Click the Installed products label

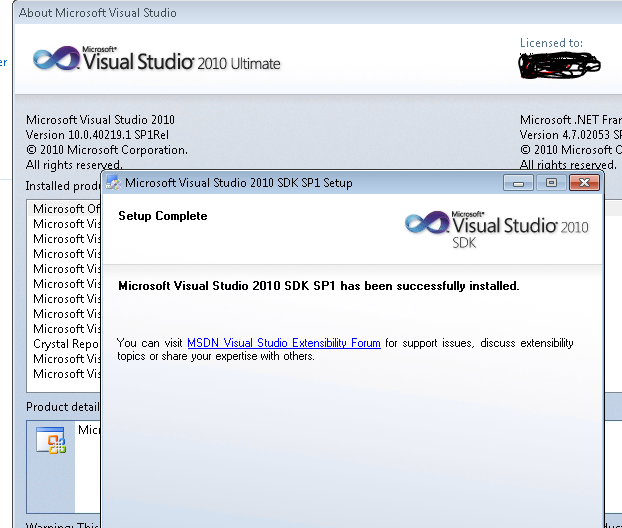tap(62, 186)
